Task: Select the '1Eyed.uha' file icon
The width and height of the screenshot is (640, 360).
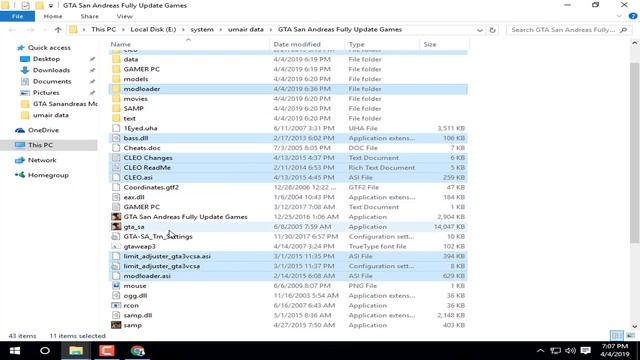Action: [116, 128]
